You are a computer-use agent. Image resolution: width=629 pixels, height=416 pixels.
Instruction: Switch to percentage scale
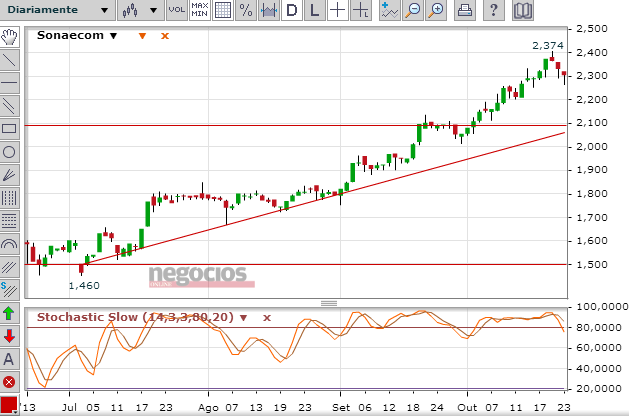click(246, 10)
